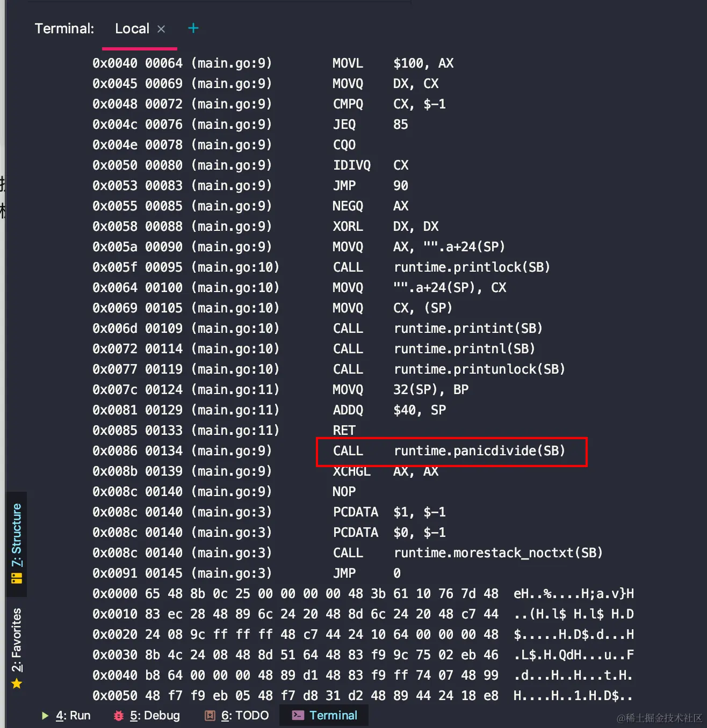Click the JEQ 85 instruction
This screenshot has height=728, width=707.
coord(371,125)
